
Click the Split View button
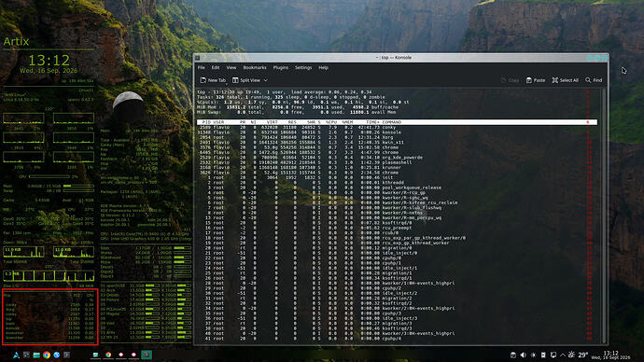click(x=246, y=80)
